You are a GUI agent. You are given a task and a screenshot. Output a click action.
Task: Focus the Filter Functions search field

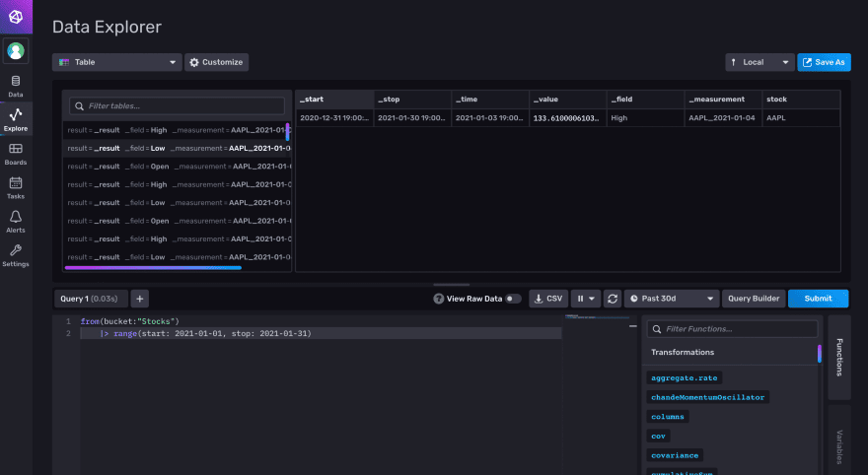732,329
